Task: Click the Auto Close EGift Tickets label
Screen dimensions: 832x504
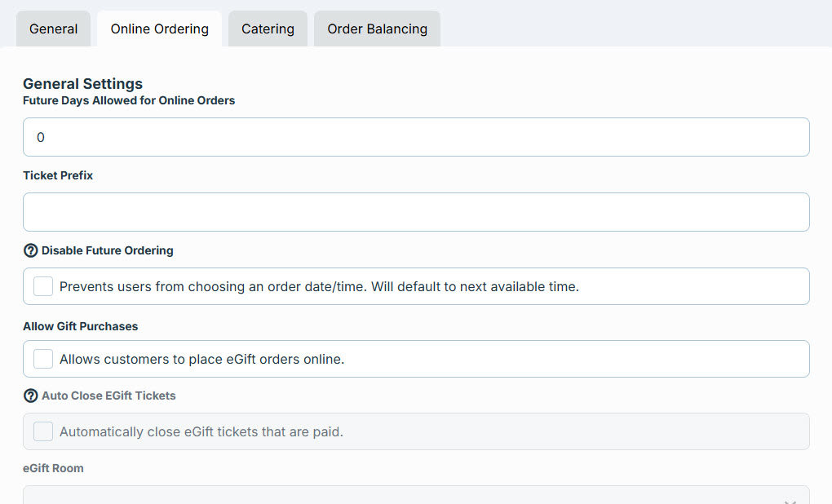Action: [x=108, y=396]
